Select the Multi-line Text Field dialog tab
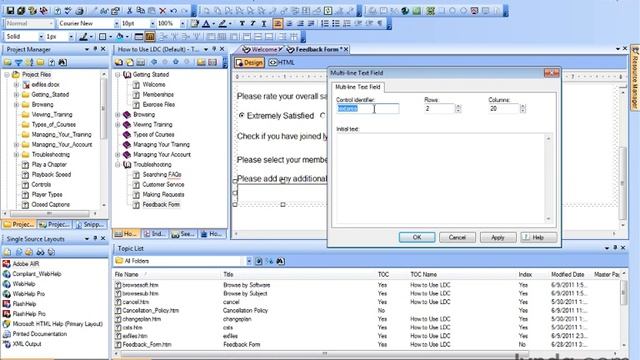The width and height of the screenshot is (640, 360). (x=358, y=87)
